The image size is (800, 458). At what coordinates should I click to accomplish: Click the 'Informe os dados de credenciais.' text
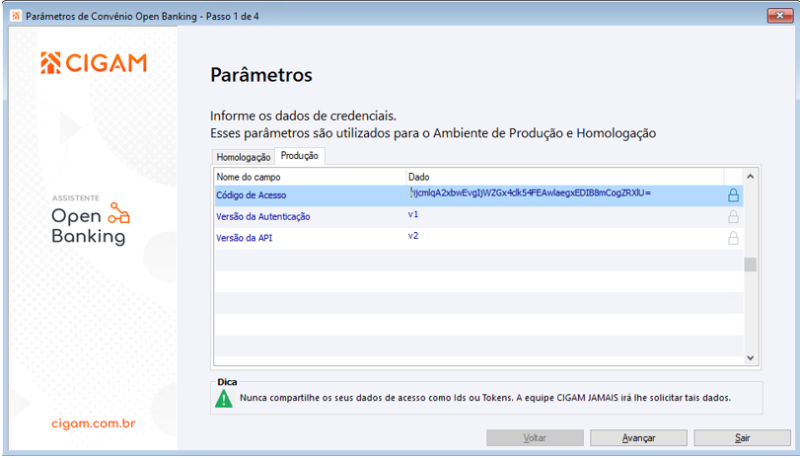point(303,116)
